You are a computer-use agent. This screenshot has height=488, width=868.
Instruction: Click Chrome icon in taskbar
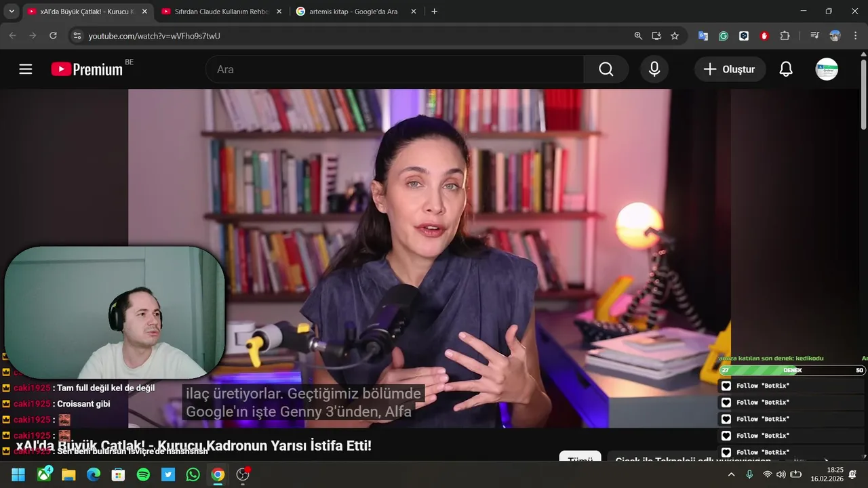point(218,474)
